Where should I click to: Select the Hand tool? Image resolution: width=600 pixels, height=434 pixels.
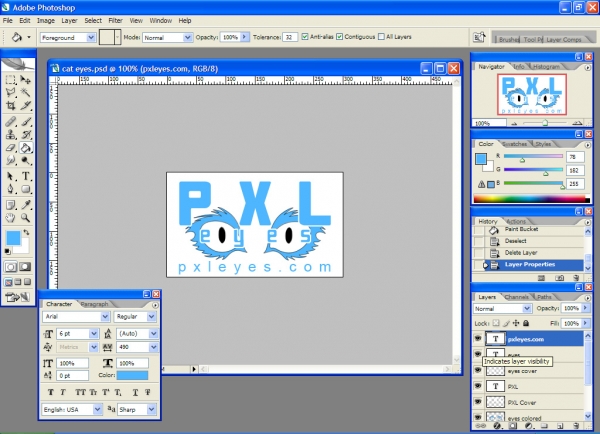pyautogui.click(x=11, y=218)
